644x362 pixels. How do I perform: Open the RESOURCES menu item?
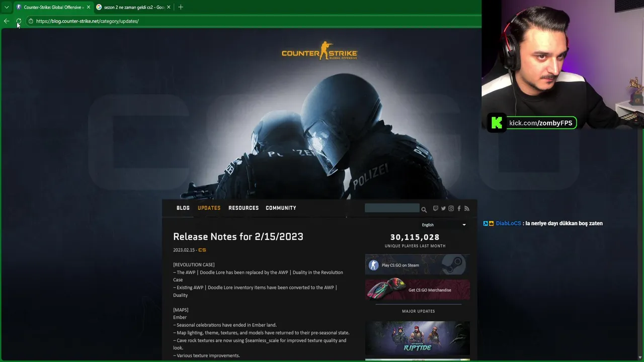coord(244,208)
